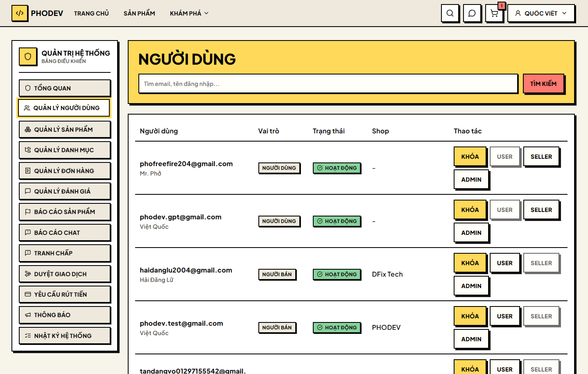Open the search icon in header

(450, 13)
